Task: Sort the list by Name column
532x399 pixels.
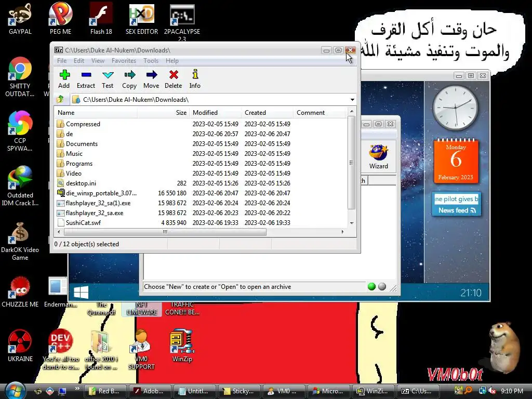Action: pos(96,113)
